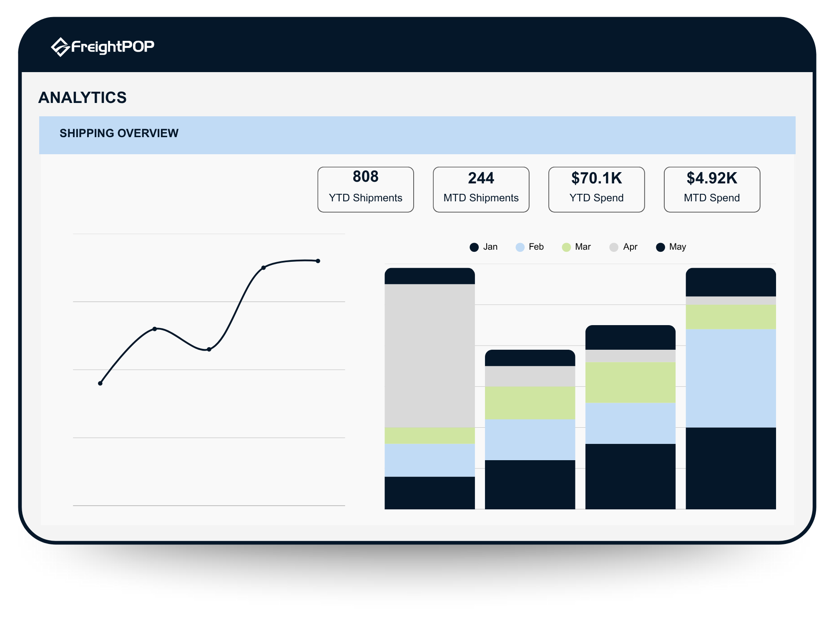Image resolution: width=834 pixels, height=644 pixels.
Task: Toggle the Mar legend dot
Action: (x=566, y=247)
